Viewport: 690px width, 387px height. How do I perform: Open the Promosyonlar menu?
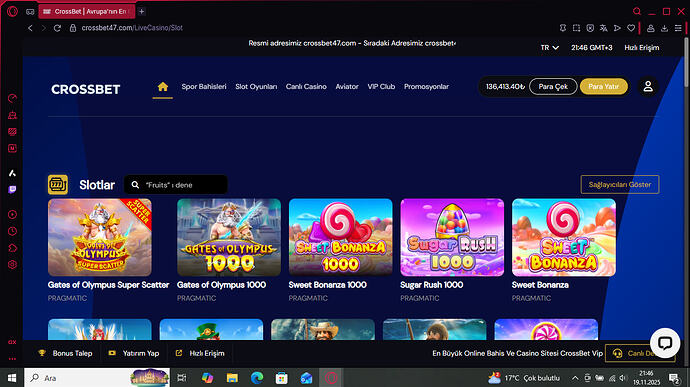tap(426, 87)
